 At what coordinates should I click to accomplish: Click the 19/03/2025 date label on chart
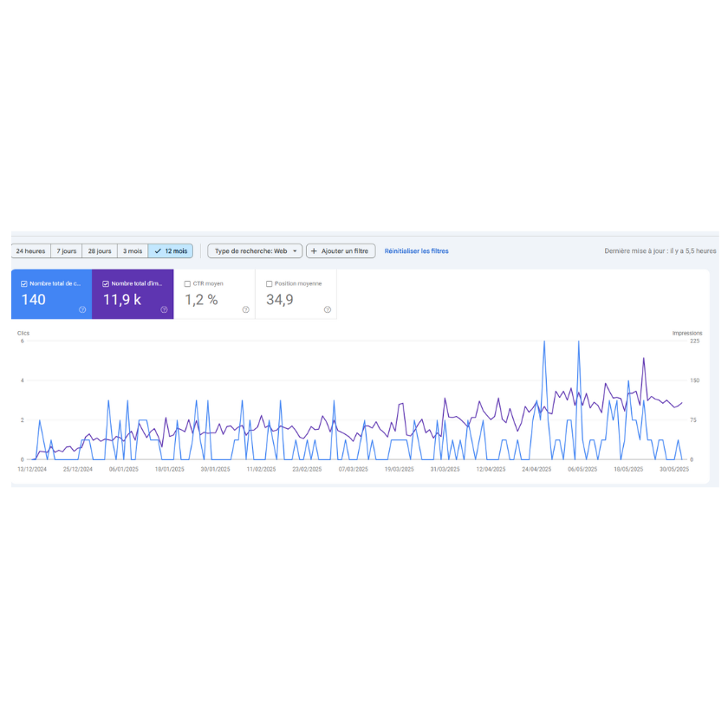click(399, 470)
